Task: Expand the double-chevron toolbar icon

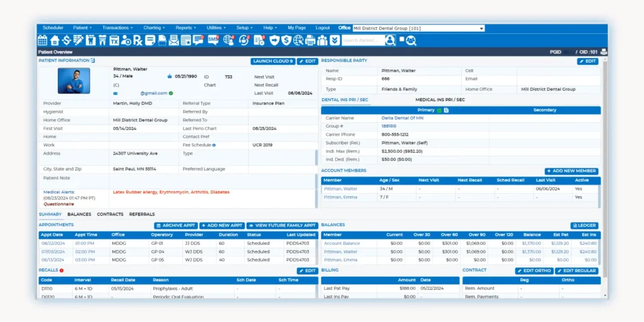Action: (x=335, y=40)
